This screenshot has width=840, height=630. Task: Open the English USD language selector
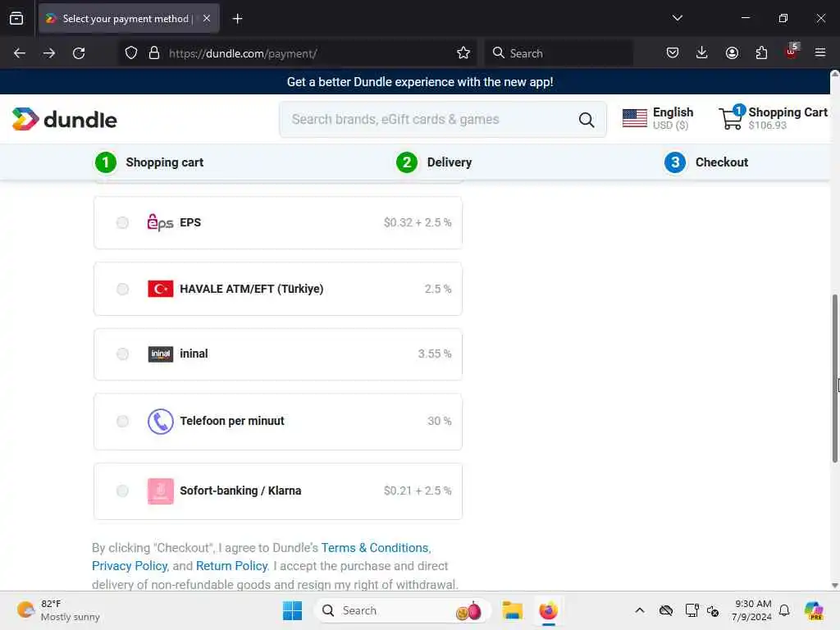point(658,118)
